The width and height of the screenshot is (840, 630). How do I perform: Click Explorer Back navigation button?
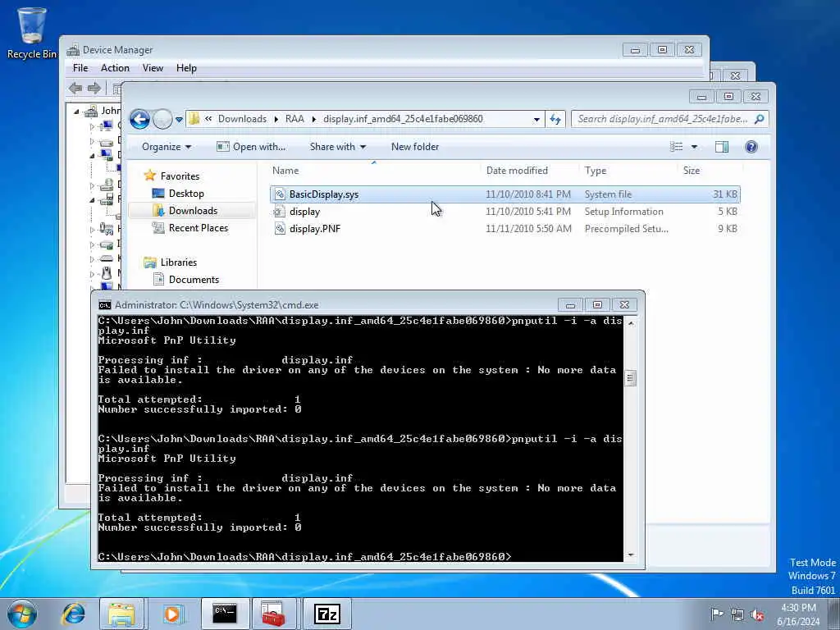tap(139, 119)
